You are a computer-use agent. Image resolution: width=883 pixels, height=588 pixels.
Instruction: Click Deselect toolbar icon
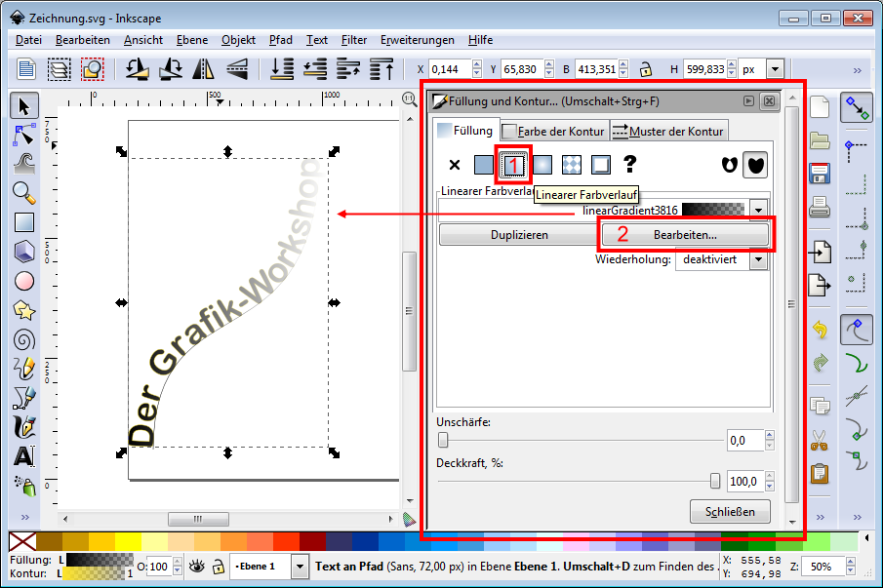pyautogui.click(x=93, y=69)
